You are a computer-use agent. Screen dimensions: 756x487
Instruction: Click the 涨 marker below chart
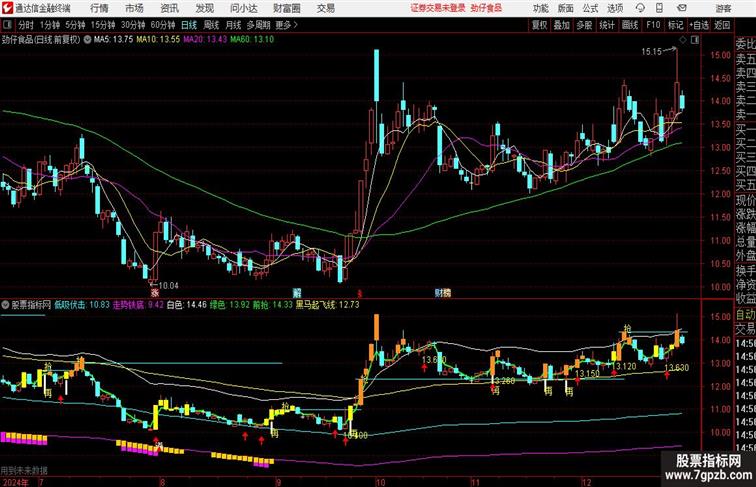point(155,292)
